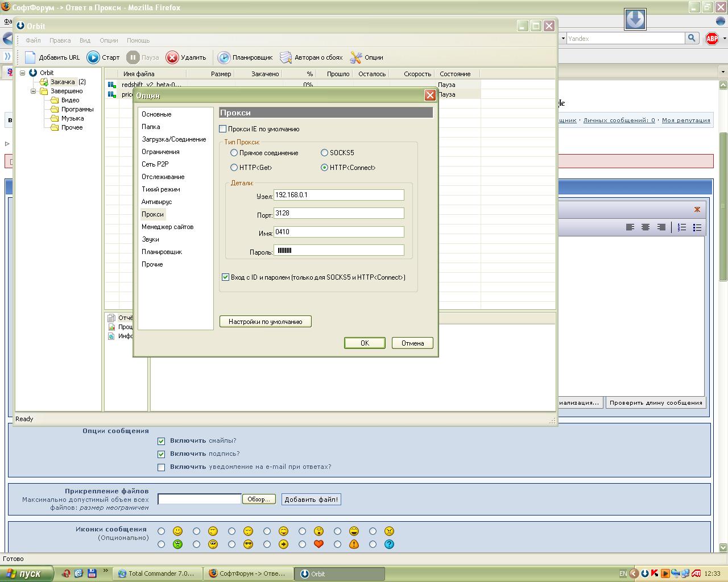The image size is (728, 582).
Task: Collapse the Завершено tree node
Action: (33, 91)
